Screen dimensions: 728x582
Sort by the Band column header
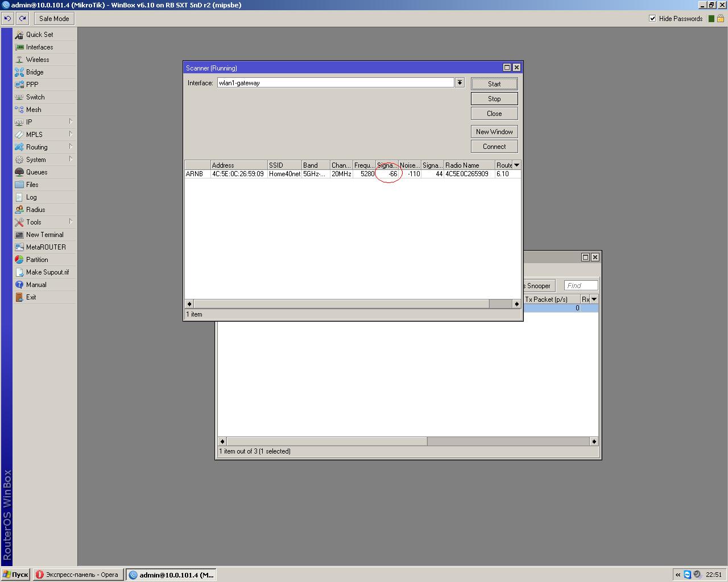click(x=316, y=165)
